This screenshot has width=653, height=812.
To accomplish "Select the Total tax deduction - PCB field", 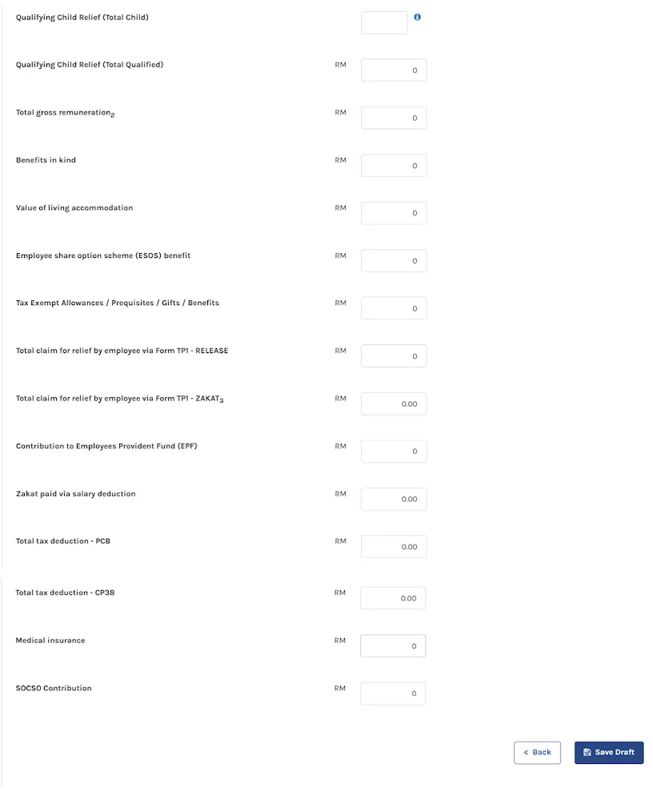I will coord(393,547).
